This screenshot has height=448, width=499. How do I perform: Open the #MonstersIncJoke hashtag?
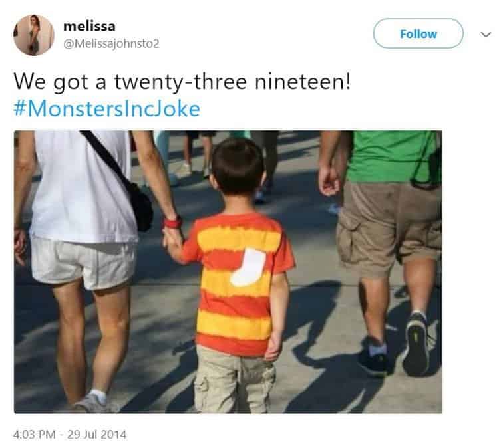click(x=107, y=109)
